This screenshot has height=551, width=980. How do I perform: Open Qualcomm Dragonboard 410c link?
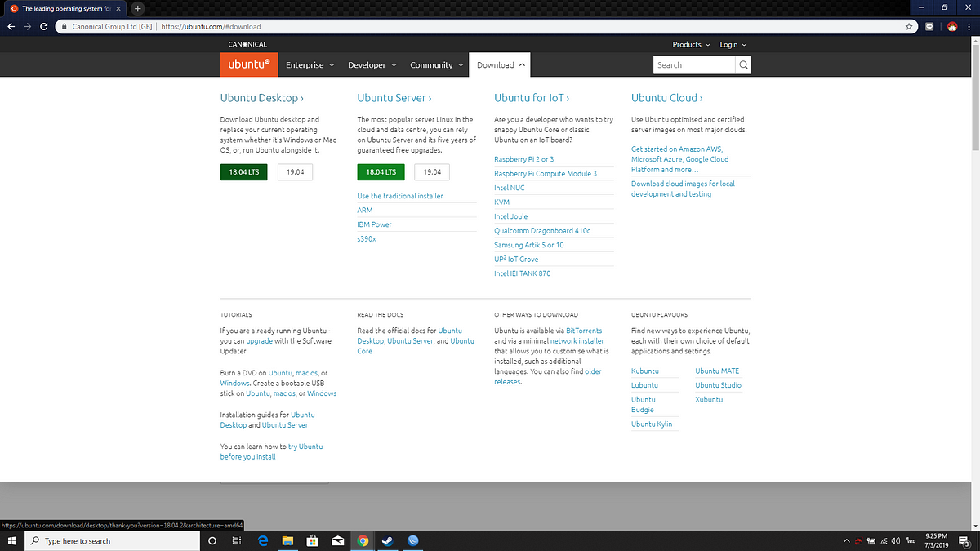tap(542, 230)
